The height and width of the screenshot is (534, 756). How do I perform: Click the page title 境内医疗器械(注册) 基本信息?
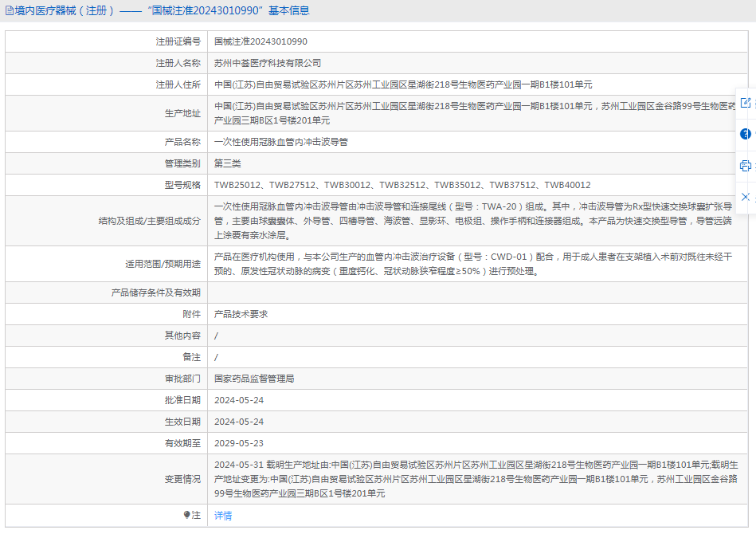(x=162, y=10)
